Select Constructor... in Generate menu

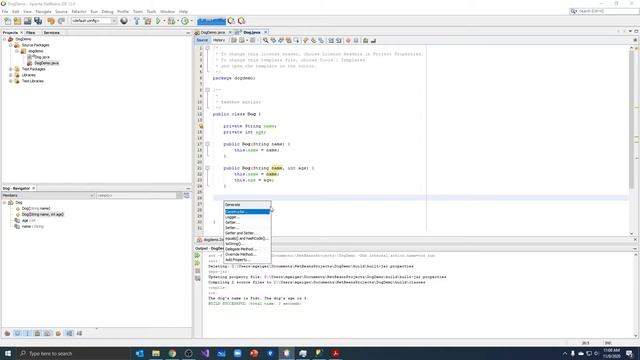247,211
